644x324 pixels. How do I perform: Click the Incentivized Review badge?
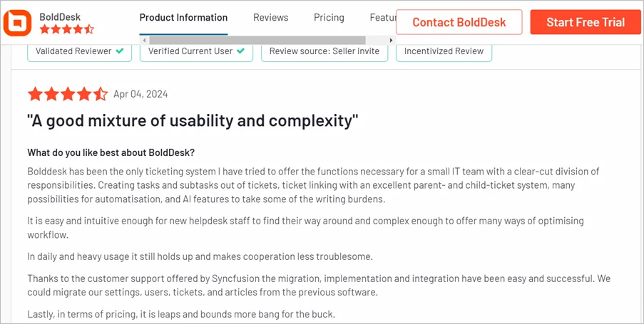click(x=444, y=51)
